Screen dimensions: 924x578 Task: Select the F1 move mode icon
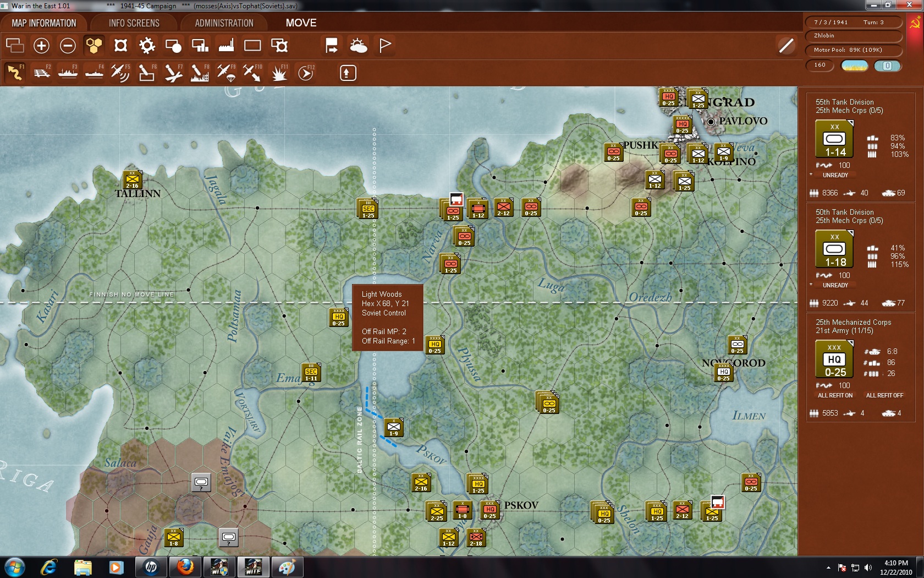point(15,73)
